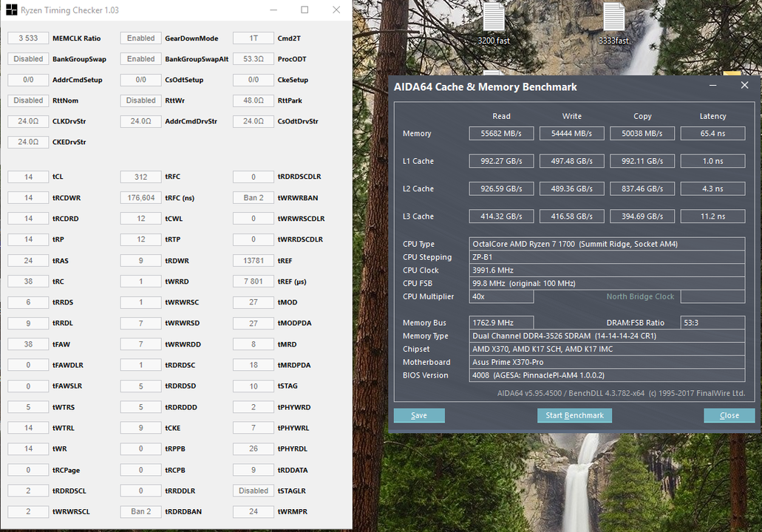Click the tRDDATA 9 value box

click(x=254, y=470)
